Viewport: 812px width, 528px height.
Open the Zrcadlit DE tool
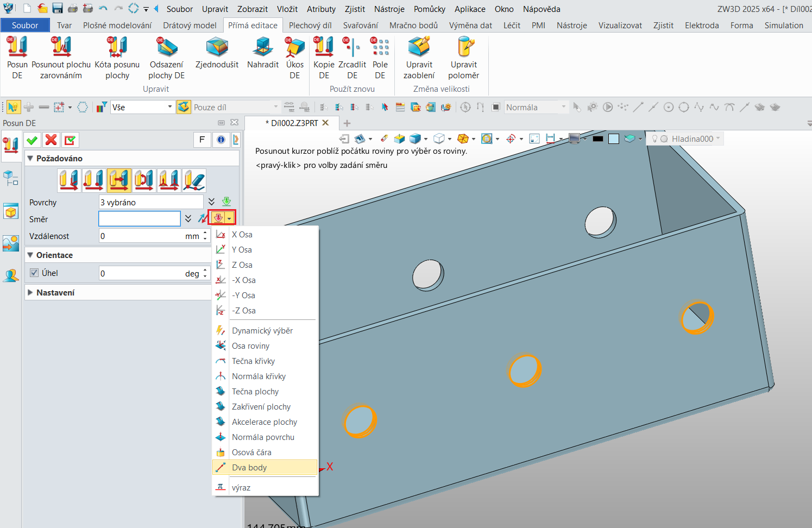click(x=353, y=58)
